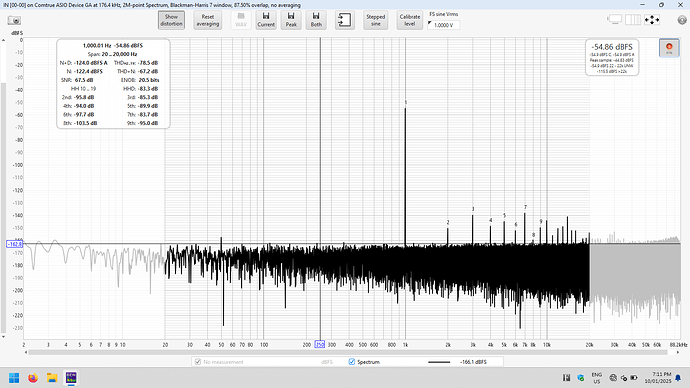Toggle the red record button
Viewport: 690px width, 388px height.
click(669, 48)
